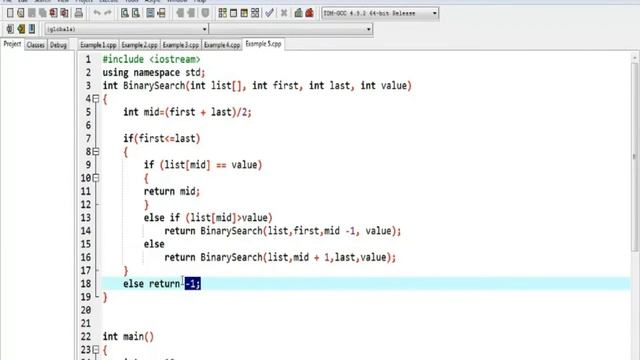Click 'if (list[mid] == value)' line
Image resolution: width=640 pixels, height=360 pixels.
pyautogui.click(x=203, y=165)
